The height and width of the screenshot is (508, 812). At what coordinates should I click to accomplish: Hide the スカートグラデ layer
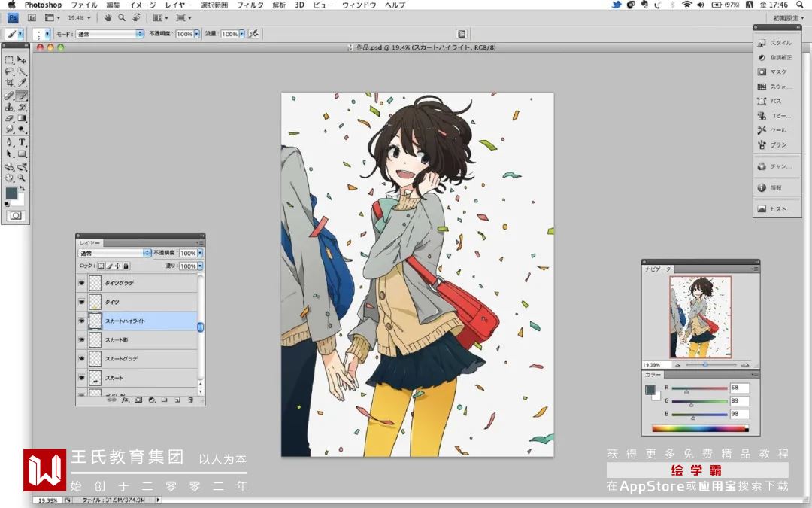coord(81,359)
